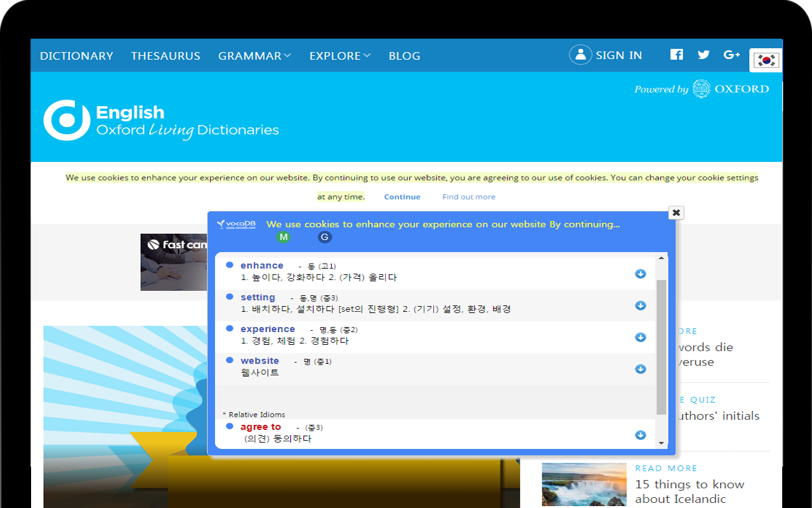Click the READ MORE label above Icelandic
This screenshot has width=812, height=508.
point(666,468)
